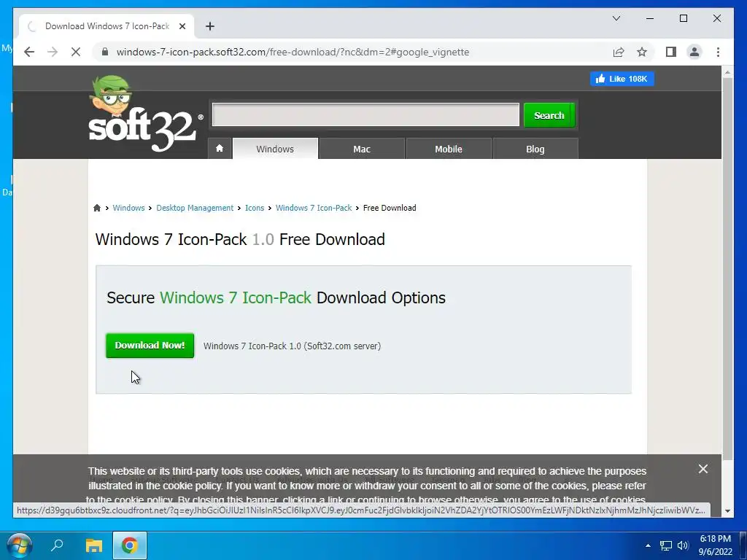
Task: Click the browser address bar URL
Action: pyautogui.click(x=293, y=52)
